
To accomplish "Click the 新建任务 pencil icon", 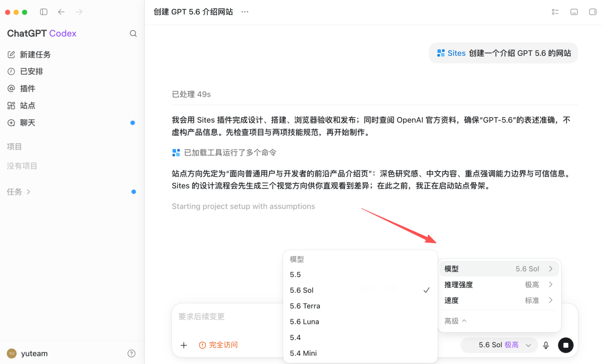I will 11,55.
